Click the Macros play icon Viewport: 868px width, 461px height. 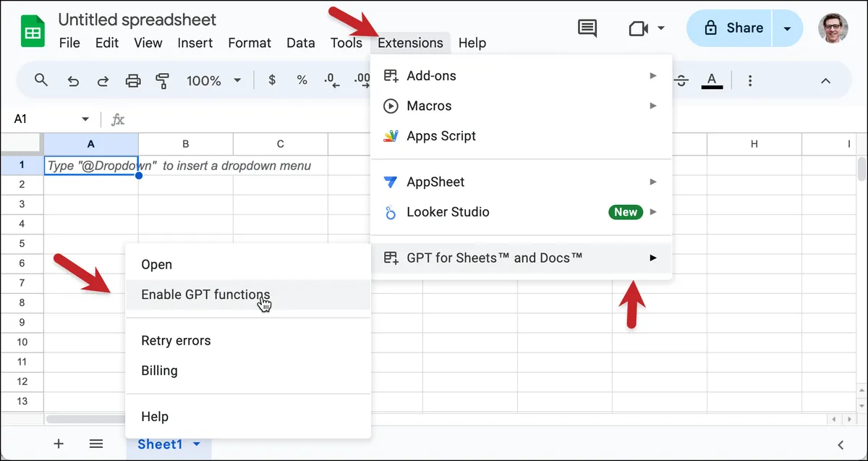point(391,106)
